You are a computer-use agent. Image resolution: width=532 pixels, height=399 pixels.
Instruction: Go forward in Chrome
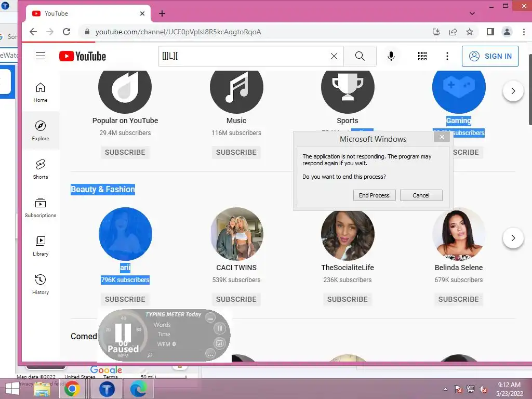coord(50,32)
